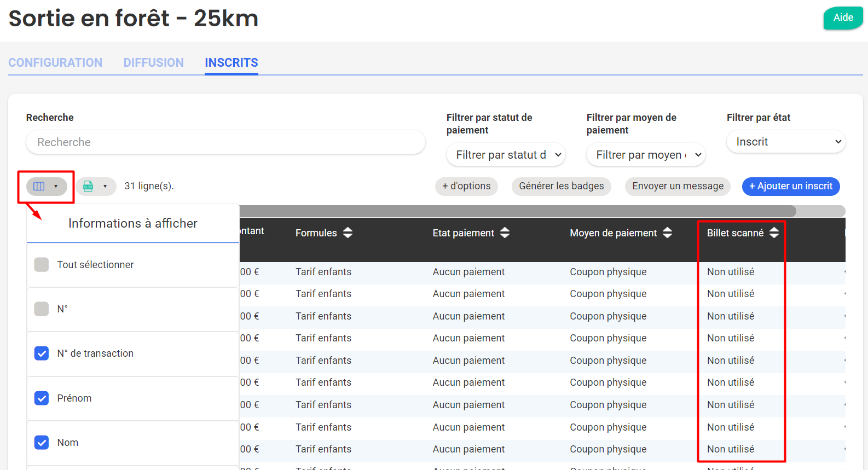Open payment status filter dropdown
This screenshot has height=470, width=868.
click(x=506, y=155)
